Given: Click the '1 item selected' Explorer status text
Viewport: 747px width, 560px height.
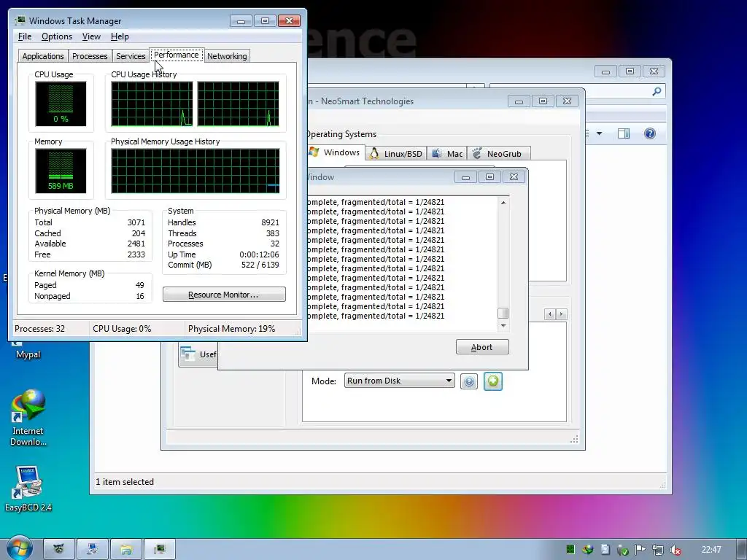Looking at the screenshot, I should [125, 482].
